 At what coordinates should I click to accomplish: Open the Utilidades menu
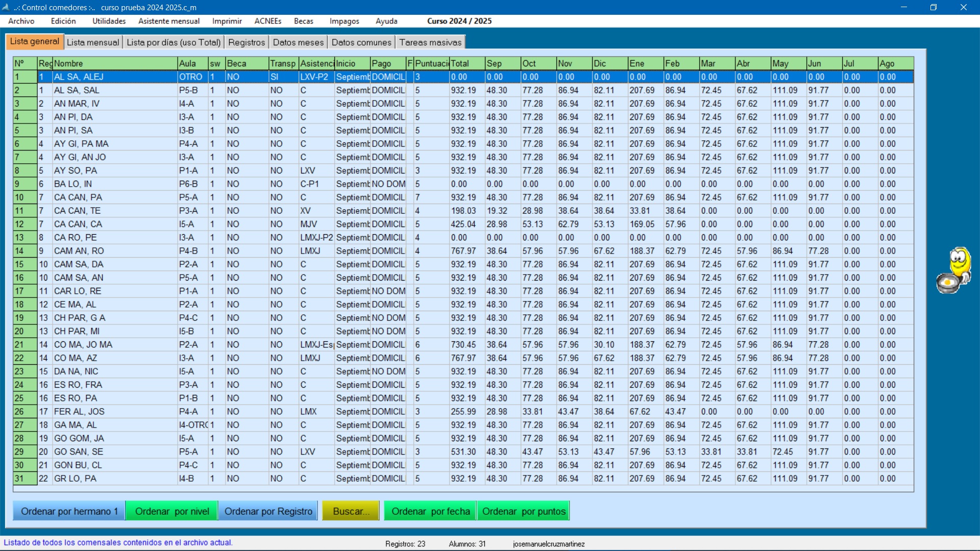[x=109, y=21]
